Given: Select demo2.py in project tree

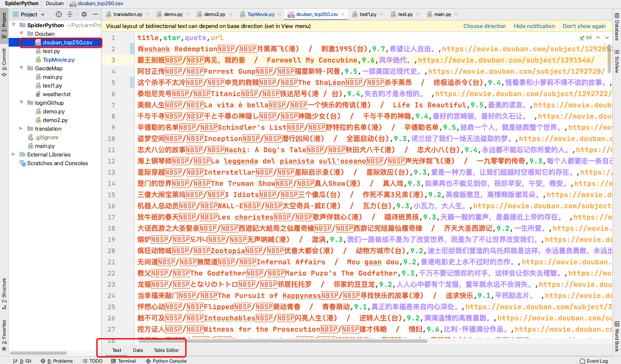Looking at the screenshot, I should [x=55, y=120].
